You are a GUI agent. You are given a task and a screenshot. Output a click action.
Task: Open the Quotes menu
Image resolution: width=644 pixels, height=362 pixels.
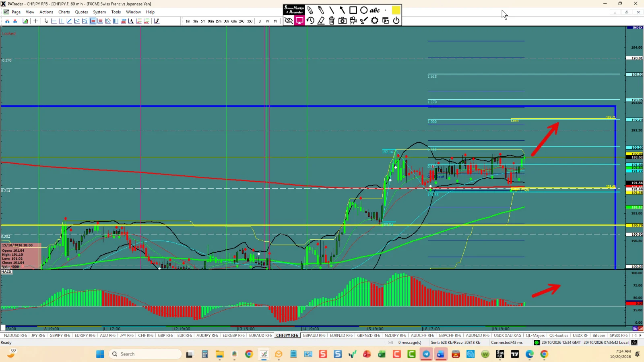[x=81, y=12]
